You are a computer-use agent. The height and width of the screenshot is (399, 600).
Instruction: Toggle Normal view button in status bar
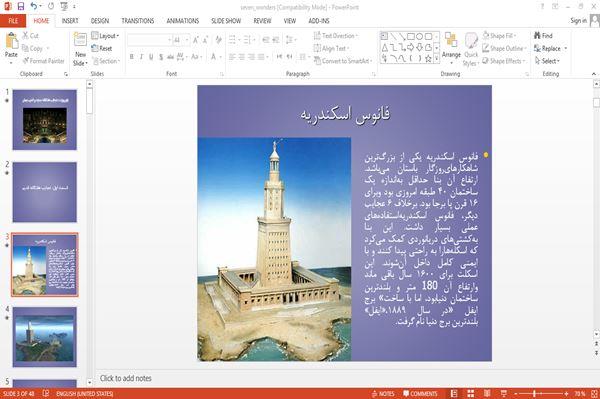coord(454,394)
